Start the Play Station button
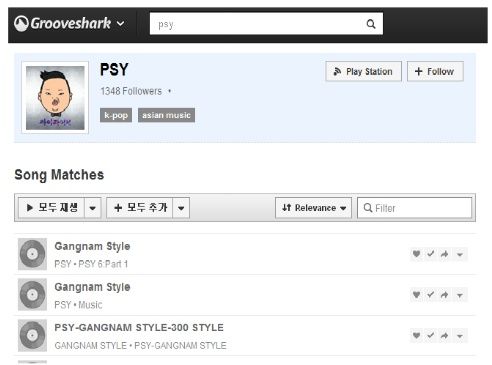This screenshot has height=365, width=492. 363,71
